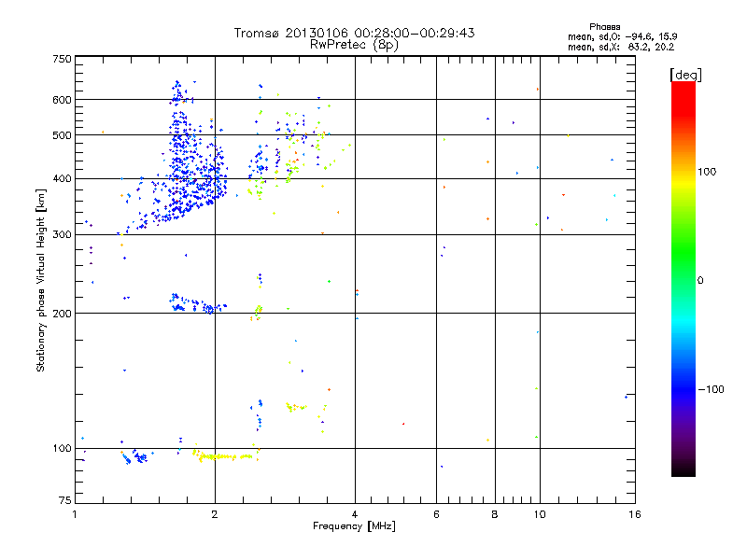Viewport: 747px width, 560px height.
Task: Click the 'Phases' header label
Action: pyautogui.click(x=604, y=27)
